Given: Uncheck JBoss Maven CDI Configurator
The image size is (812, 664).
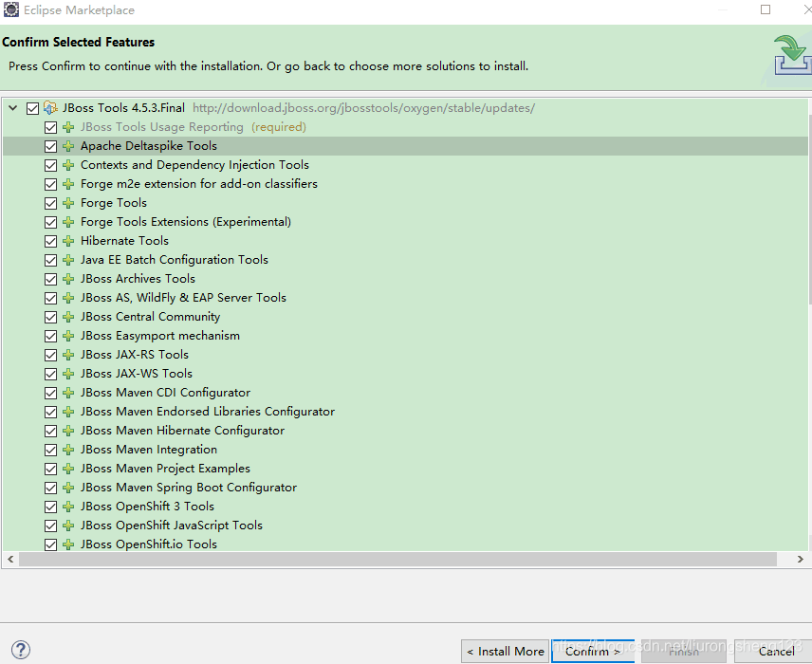Looking at the screenshot, I should pyautogui.click(x=51, y=393).
